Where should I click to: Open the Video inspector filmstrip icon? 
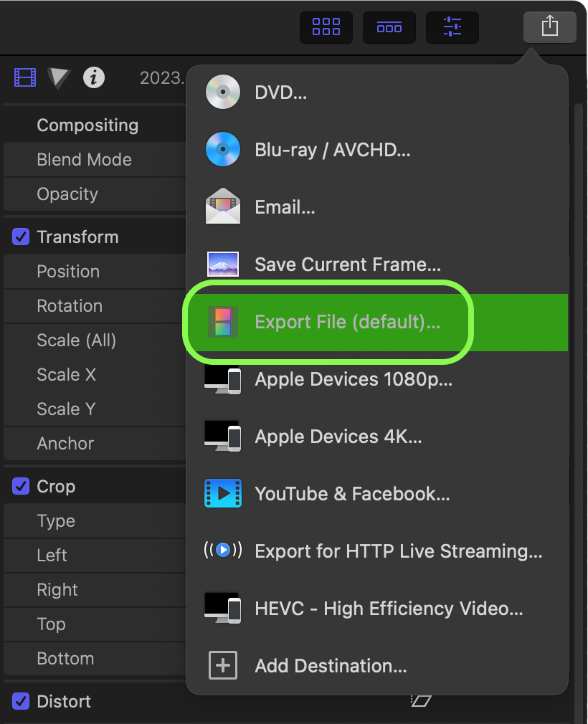click(25, 77)
